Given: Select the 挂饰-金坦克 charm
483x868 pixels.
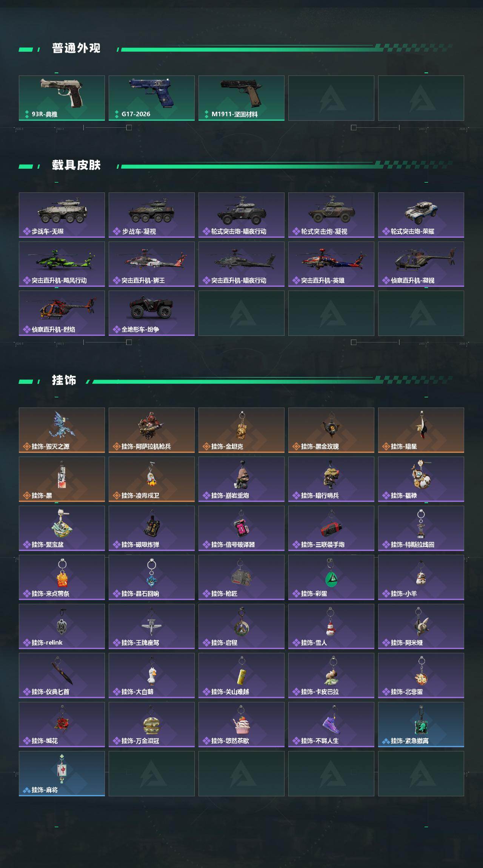Looking at the screenshot, I should pyautogui.click(x=241, y=430).
